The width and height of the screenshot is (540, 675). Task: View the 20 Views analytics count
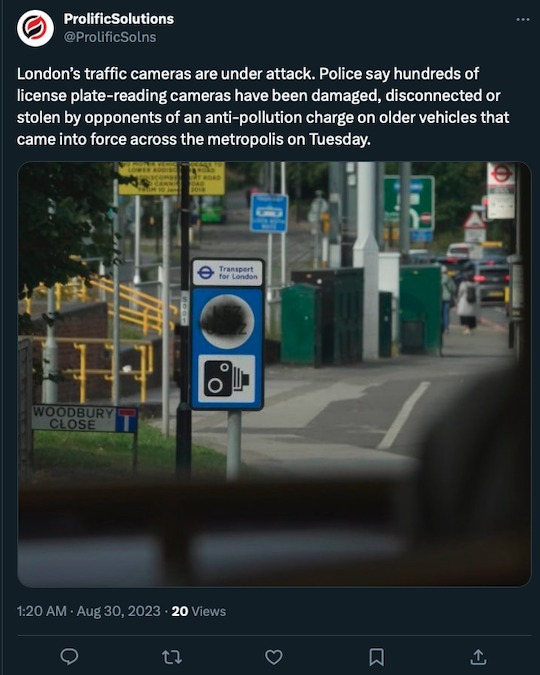pos(199,611)
